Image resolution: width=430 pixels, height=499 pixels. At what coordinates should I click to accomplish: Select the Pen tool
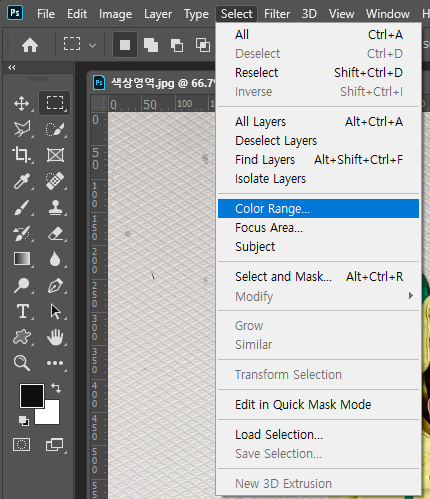(55, 285)
